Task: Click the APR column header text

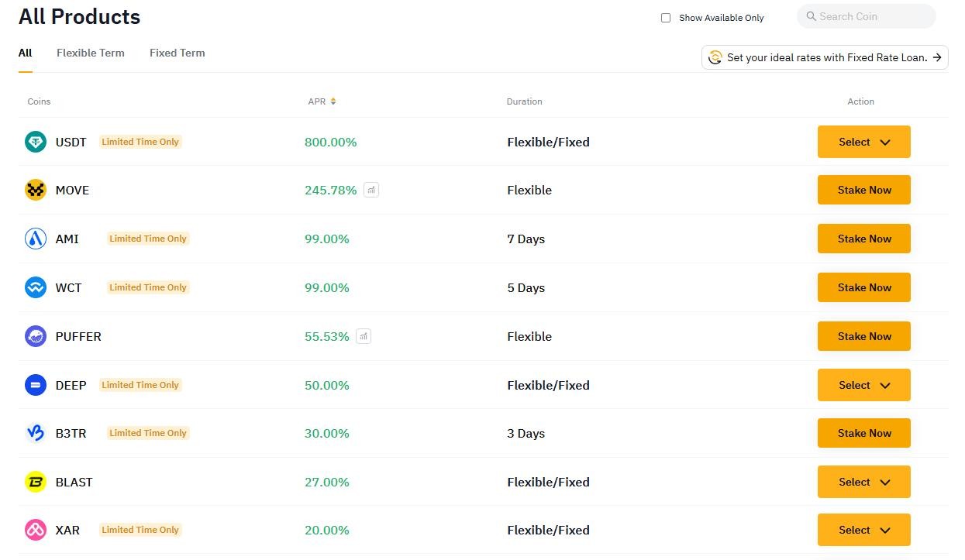Action: click(x=317, y=101)
